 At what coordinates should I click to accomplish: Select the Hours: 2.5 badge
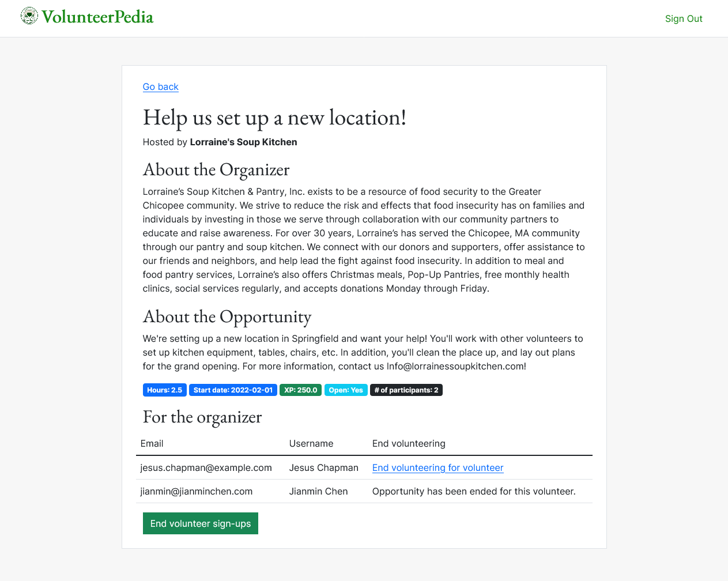[165, 390]
